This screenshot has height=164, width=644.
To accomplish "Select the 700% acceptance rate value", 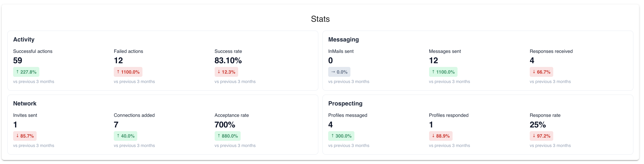I will (x=225, y=124).
